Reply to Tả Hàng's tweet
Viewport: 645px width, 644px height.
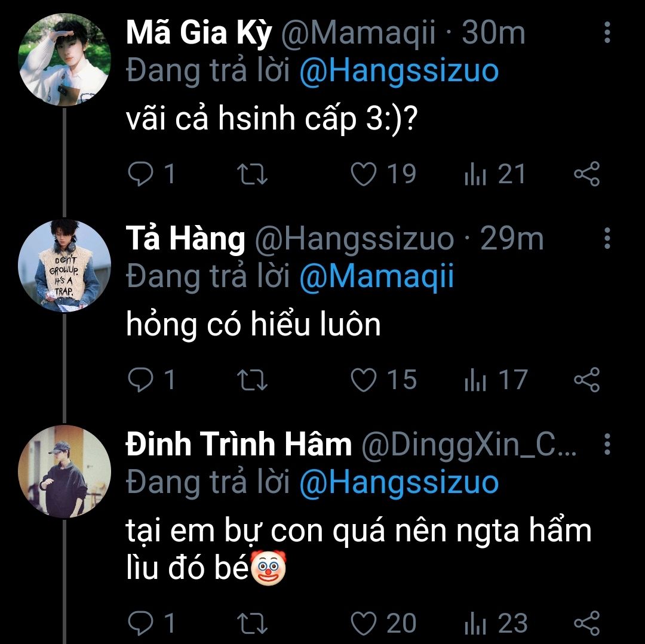[x=141, y=380]
